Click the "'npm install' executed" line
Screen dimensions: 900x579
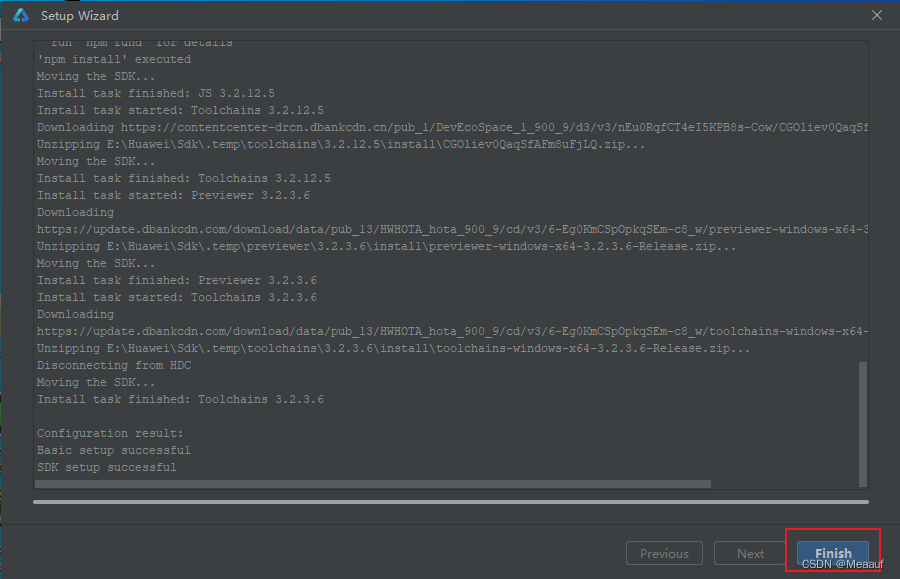tap(114, 59)
